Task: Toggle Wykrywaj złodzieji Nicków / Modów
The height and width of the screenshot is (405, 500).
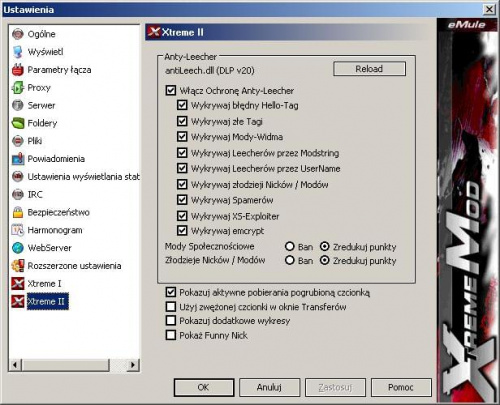Action: point(182,184)
